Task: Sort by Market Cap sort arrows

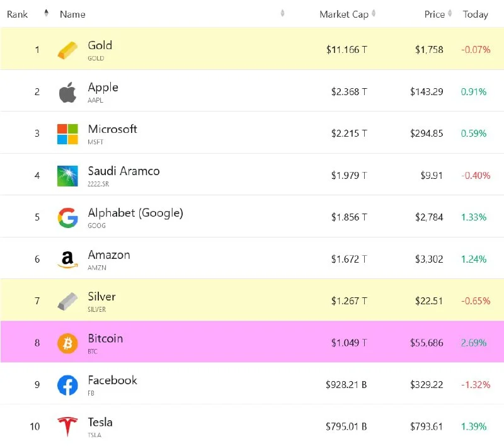Action: (374, 14)
